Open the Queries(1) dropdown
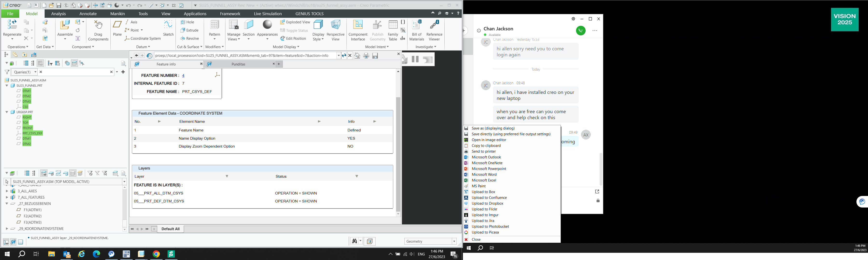This screenshot has width=868, height=260. [35, 72]
